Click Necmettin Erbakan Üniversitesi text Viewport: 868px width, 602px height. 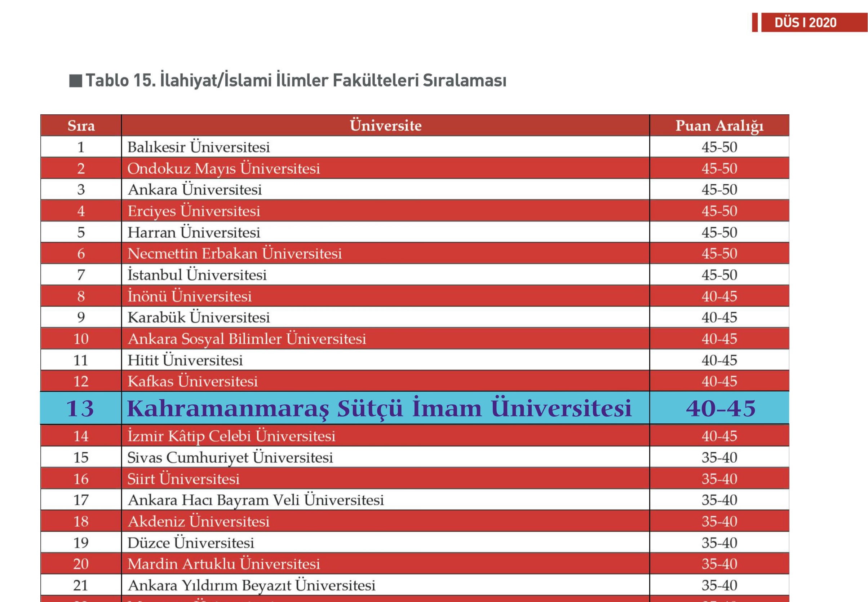pos(234,254)
